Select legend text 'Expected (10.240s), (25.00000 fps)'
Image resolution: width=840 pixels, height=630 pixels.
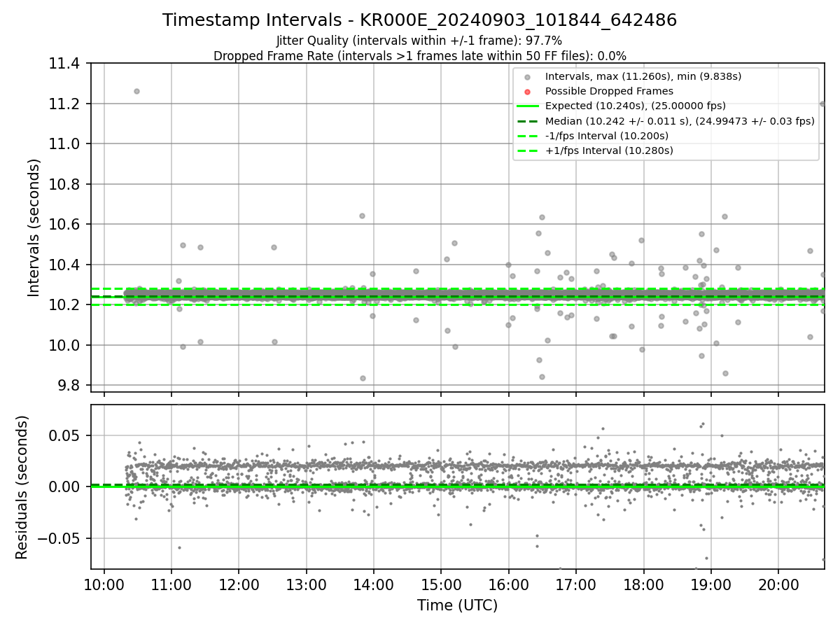pyautogui.click(x=636, y=106)
